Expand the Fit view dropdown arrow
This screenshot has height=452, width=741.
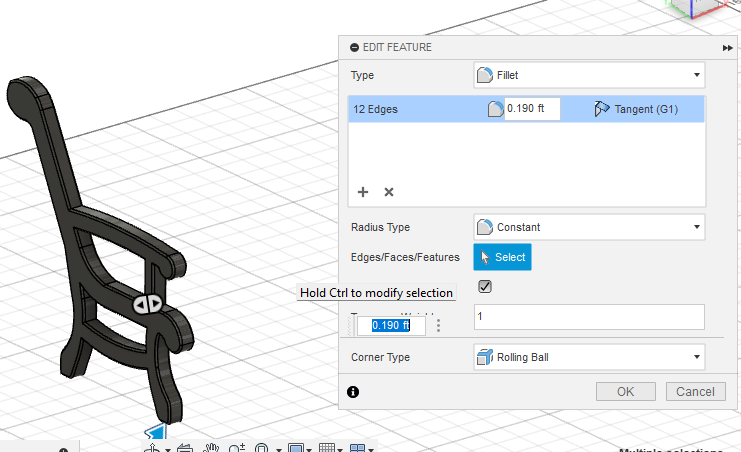pyautogui.click(x=279, y=450)
